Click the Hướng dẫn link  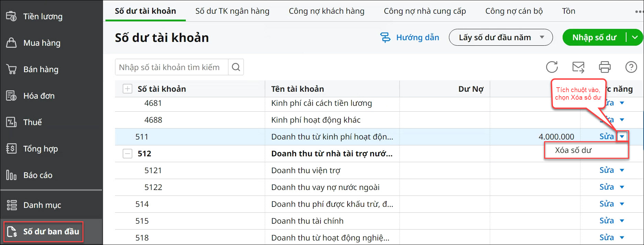tap(410, 37)
